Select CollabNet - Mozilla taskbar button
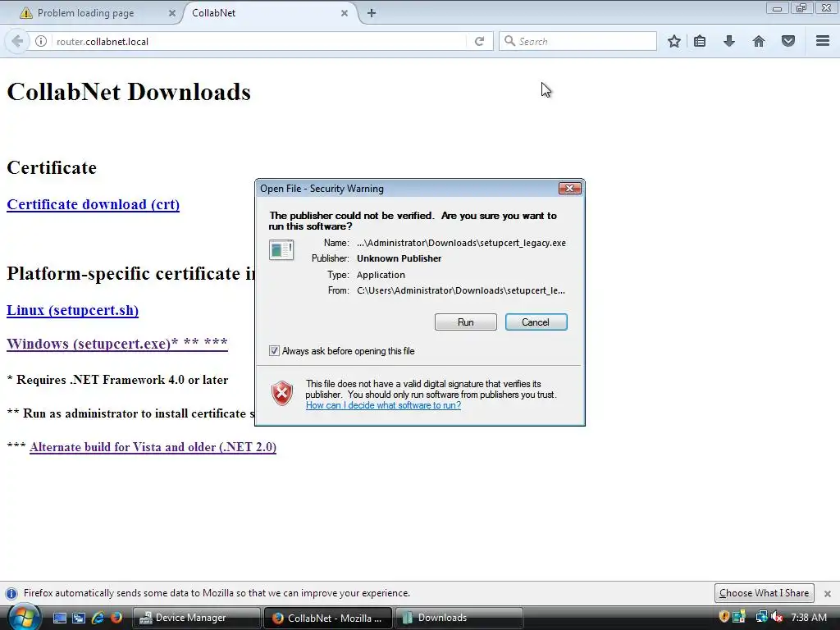This screenshot has height=630, width=840. pos(328,618)
